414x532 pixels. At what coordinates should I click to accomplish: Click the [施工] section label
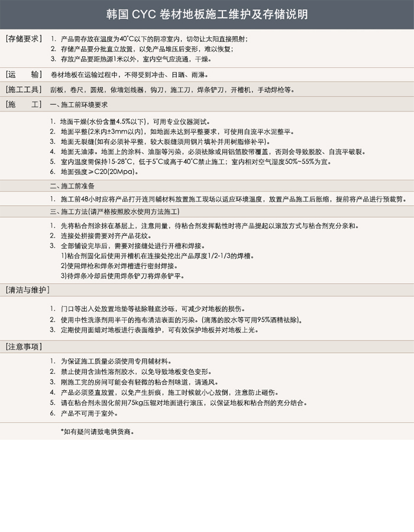pos(24,105)
